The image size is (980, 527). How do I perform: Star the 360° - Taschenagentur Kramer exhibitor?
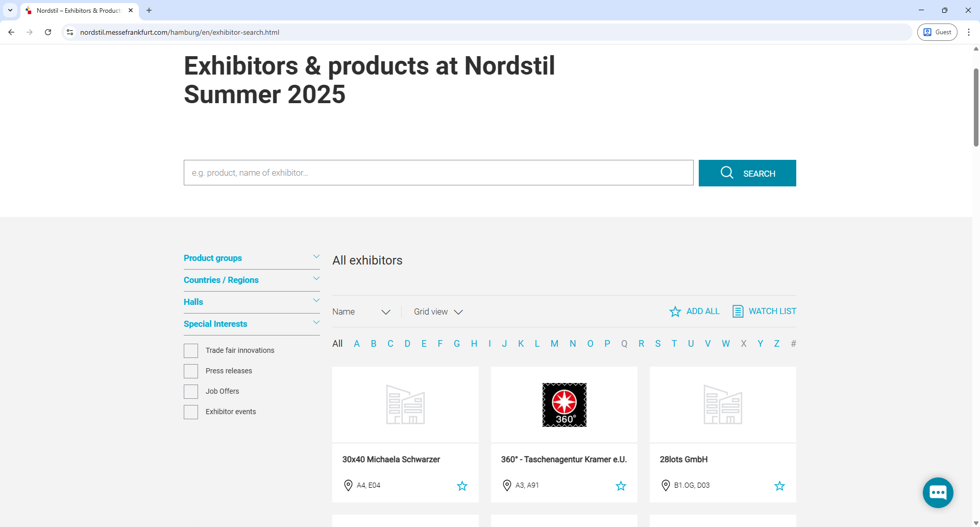(x=621, y=486)
